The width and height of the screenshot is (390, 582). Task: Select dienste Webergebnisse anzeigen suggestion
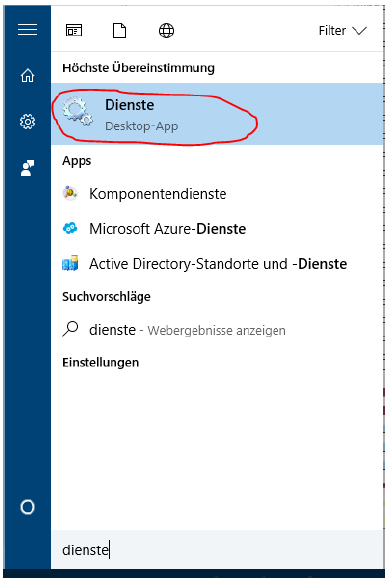pos(217,330)
